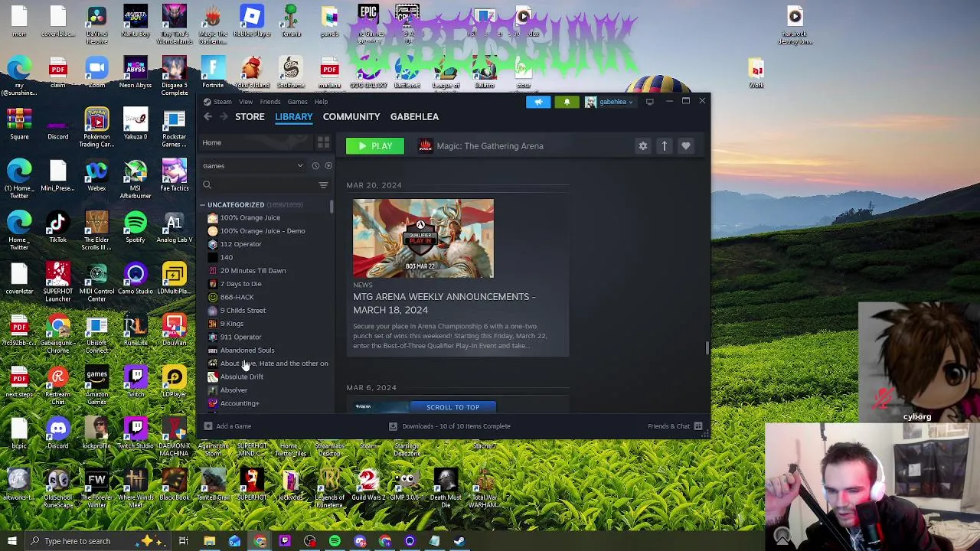This screenshot has height=551, width=980.
Task: Select Absolver in the library list
Action: pyautogui.click(x=234, y=390)
